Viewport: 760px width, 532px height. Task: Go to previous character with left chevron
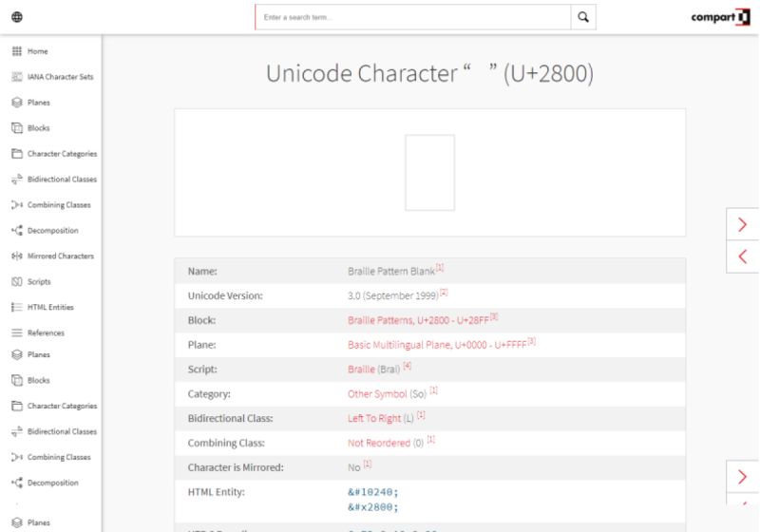click(x=742, y=256)
